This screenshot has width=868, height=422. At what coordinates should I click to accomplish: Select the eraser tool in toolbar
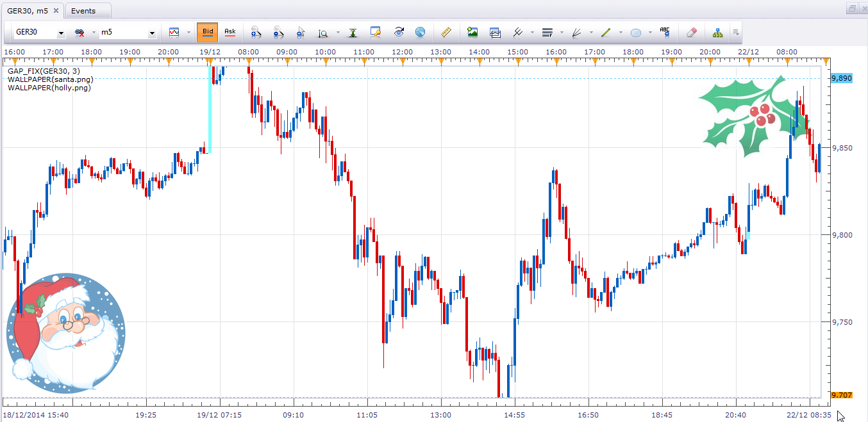point(691,32)
